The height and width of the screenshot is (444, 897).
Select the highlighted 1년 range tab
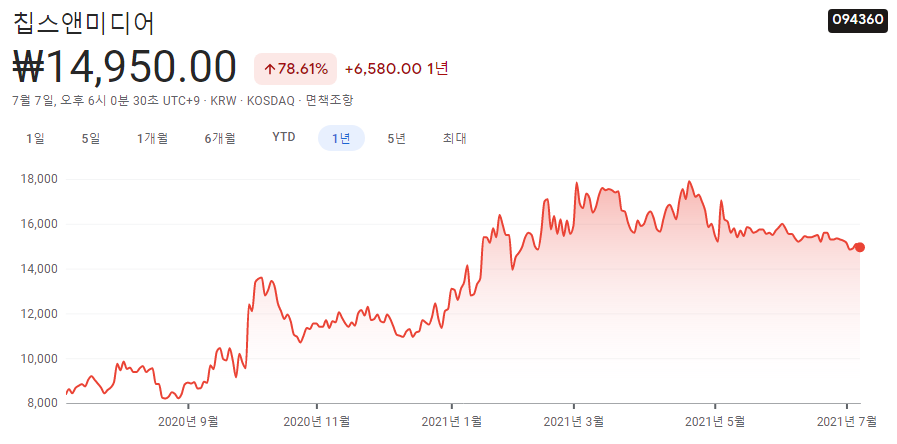(x=342, y=138)
